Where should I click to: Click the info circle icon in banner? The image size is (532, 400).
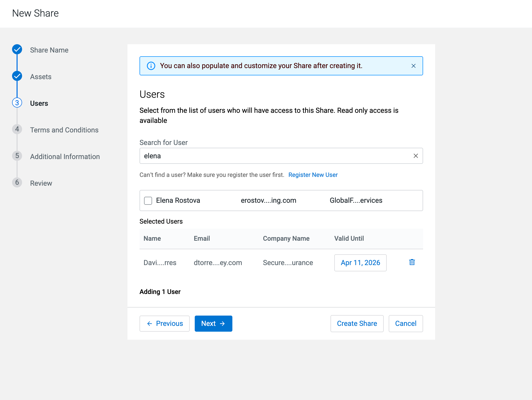tap(151, 66)
